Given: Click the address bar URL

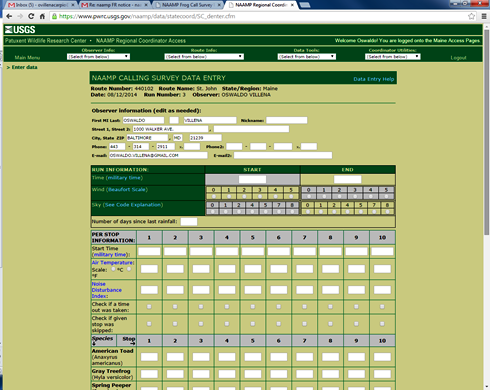Looking at the screenshot, I should 147,16.
